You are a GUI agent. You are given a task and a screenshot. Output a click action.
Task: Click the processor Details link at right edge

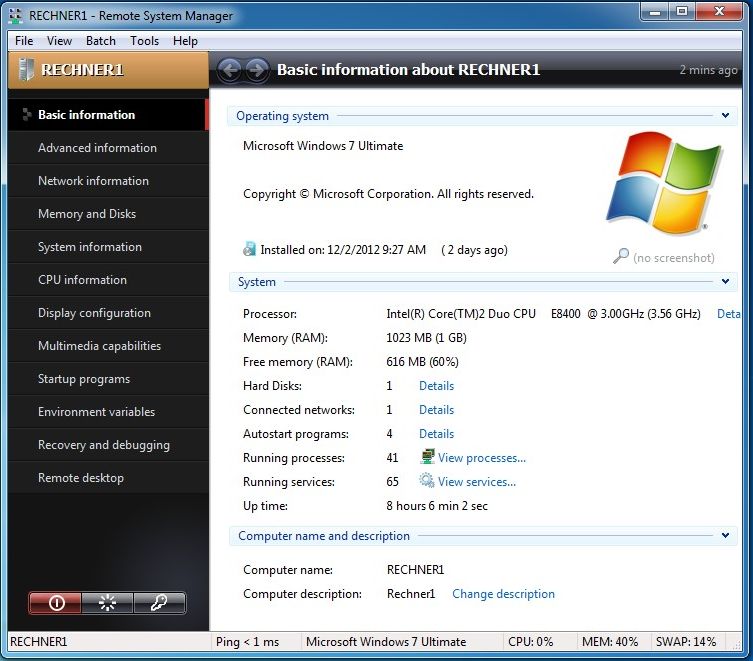tap(729, 314)
